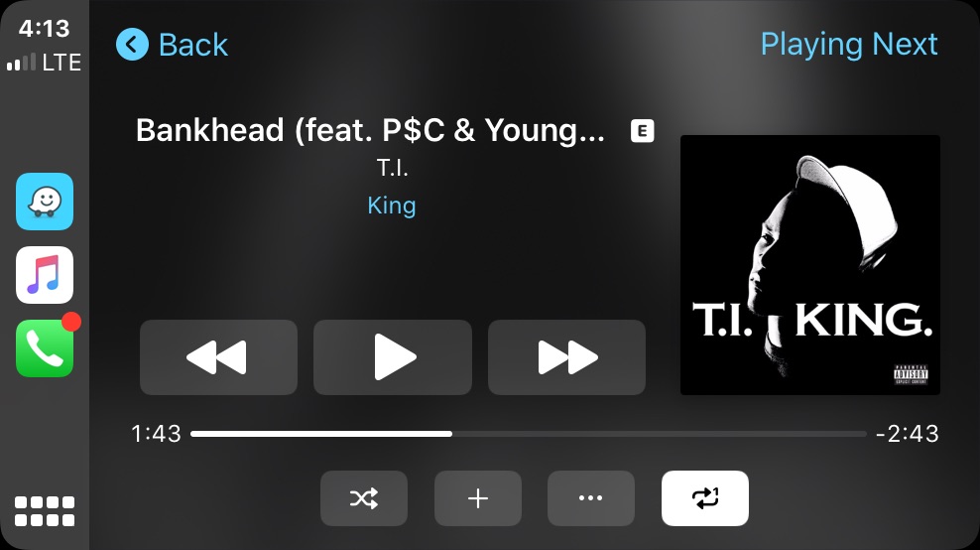Viewport: 980px width, 550px height.
Task: Open the Apple Music app icon
Action: [x=45, y=275]
